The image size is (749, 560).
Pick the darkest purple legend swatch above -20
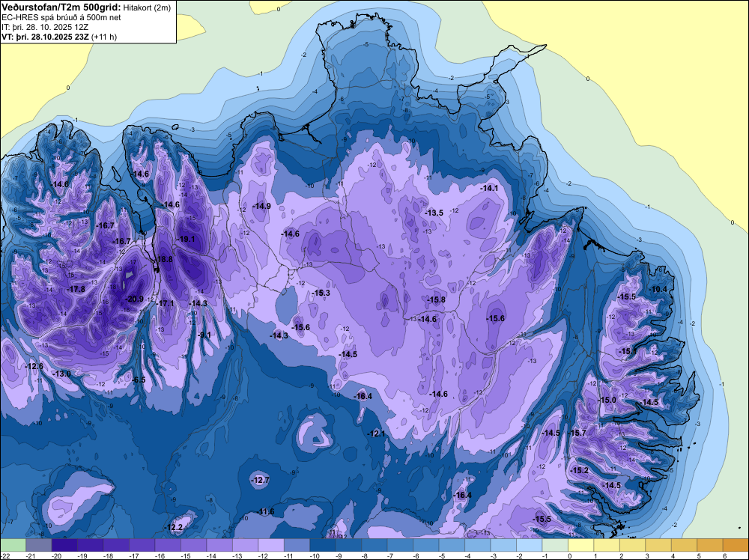(x=64, y=545)
